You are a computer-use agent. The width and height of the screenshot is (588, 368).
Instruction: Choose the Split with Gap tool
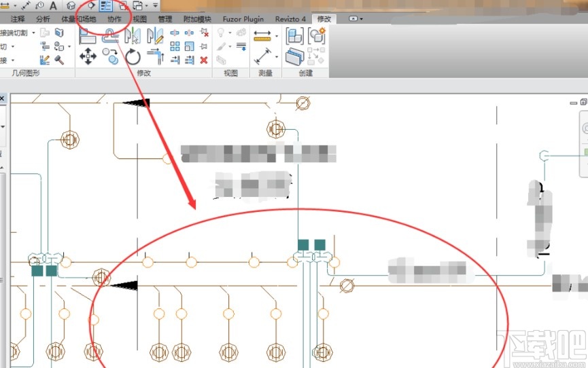coord(190,33)
